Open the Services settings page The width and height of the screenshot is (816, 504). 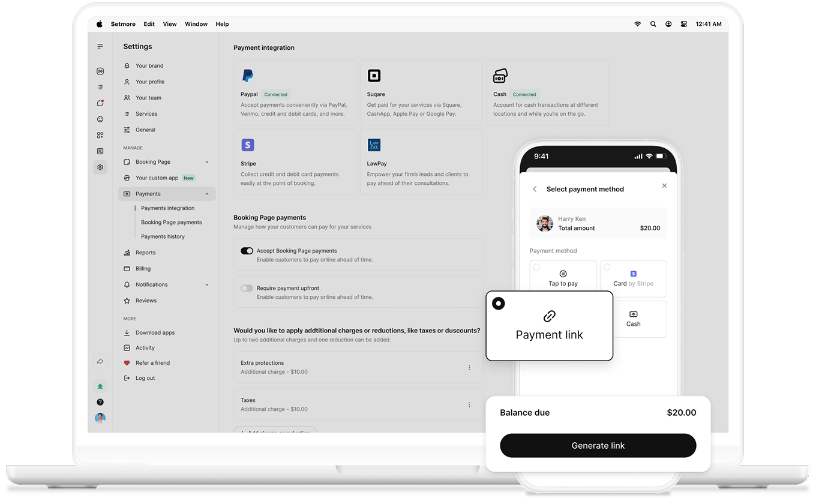click(x=146, y=113)
